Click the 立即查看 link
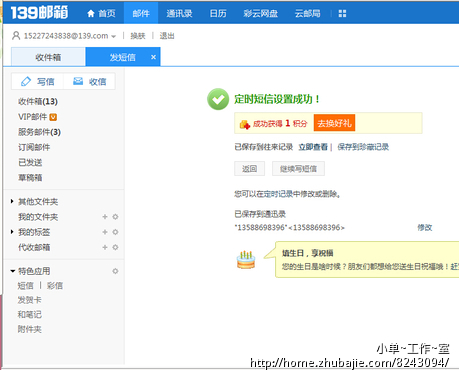This screenshot has width=459, height=370. coord(313,147)
